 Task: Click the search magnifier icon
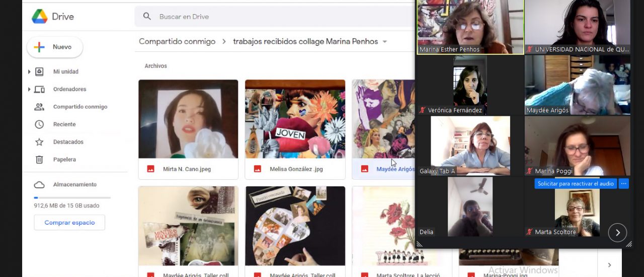click(x=147, y=17)
